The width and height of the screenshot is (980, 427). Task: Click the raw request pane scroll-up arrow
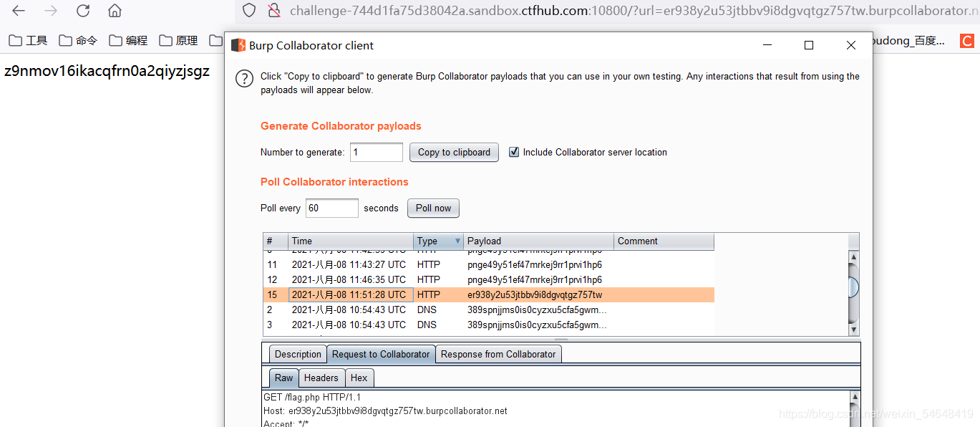click(x=854, y=396)
